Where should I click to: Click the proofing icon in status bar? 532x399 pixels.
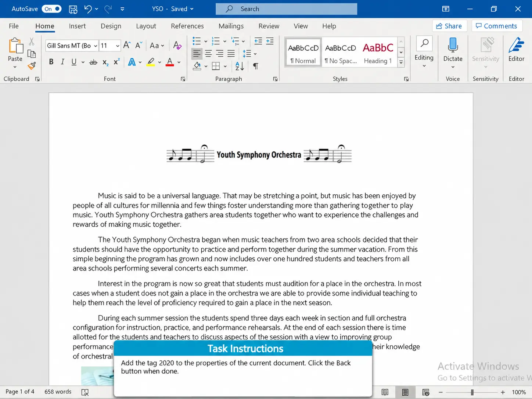pos(85,392)
